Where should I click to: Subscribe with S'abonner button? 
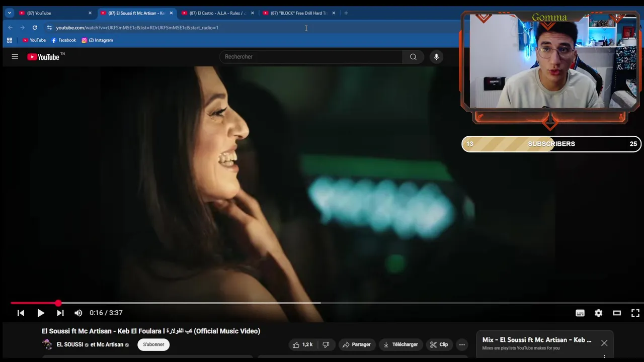click(153, 344)
